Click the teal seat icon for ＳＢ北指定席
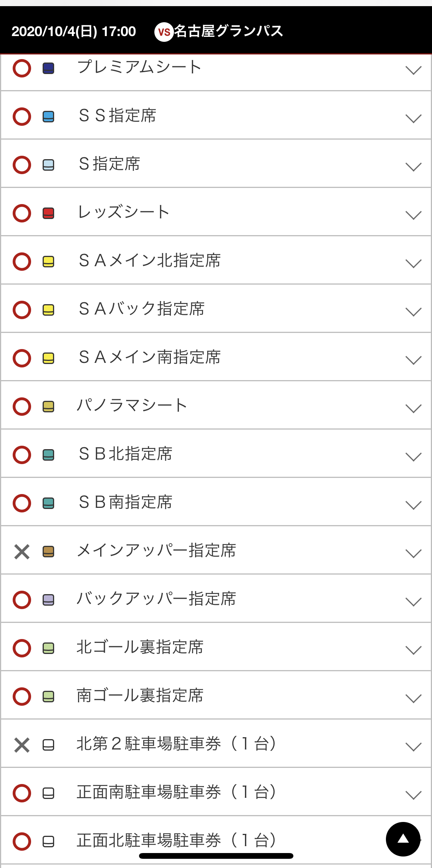 [48, 455]
